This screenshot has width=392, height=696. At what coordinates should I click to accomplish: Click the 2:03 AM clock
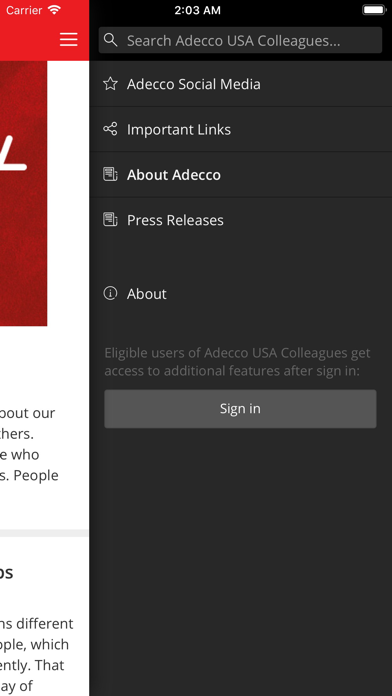[197, 10]
